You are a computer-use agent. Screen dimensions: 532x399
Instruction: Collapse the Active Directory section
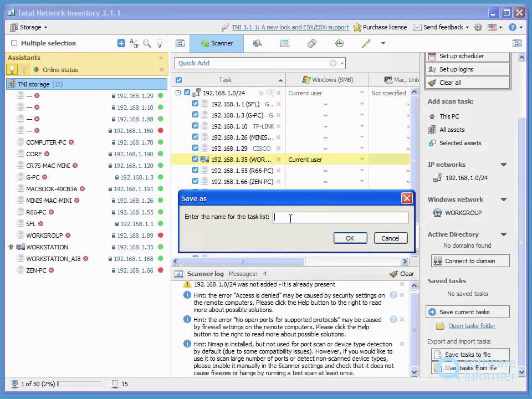[504, 234]
